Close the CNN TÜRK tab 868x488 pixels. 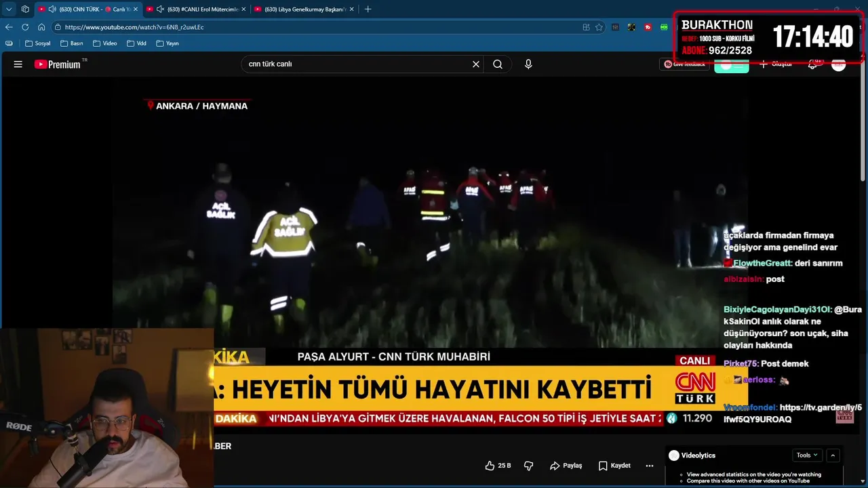135,9
